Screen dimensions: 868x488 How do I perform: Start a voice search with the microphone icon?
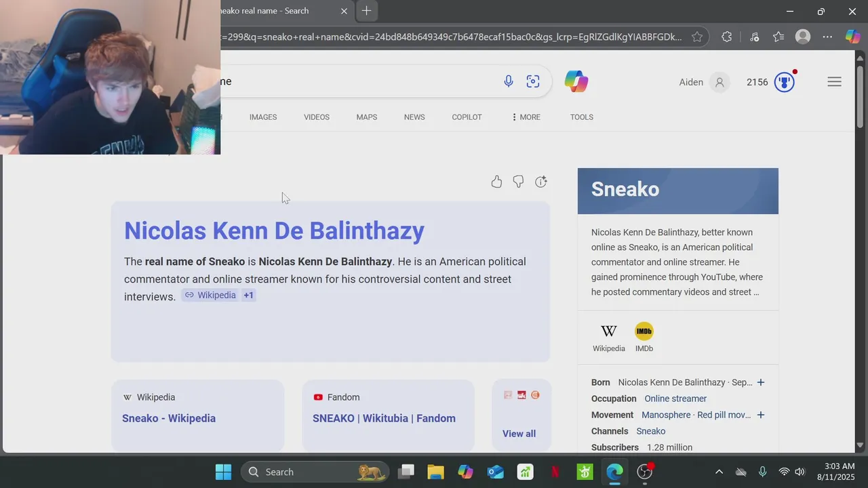[508, 81]
